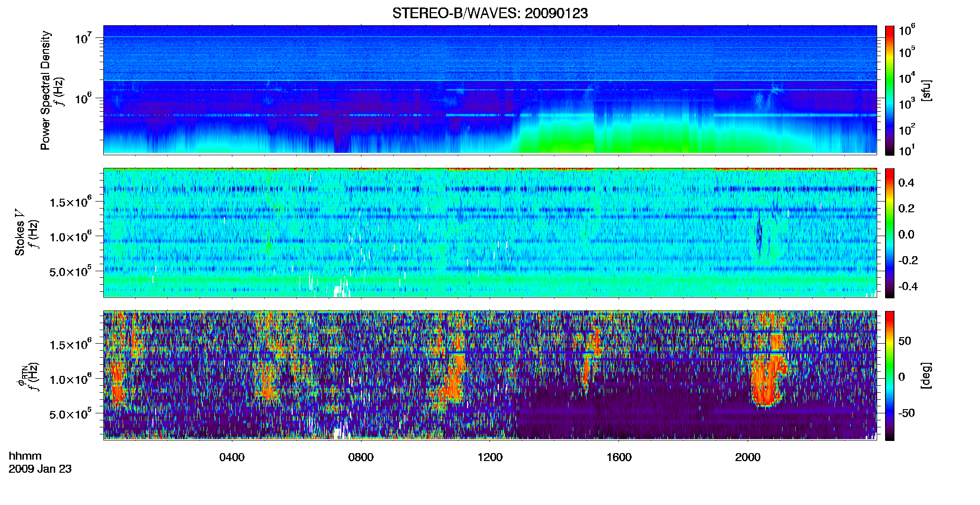Click the 50 tick on the degree colorbar

(905, 341)
